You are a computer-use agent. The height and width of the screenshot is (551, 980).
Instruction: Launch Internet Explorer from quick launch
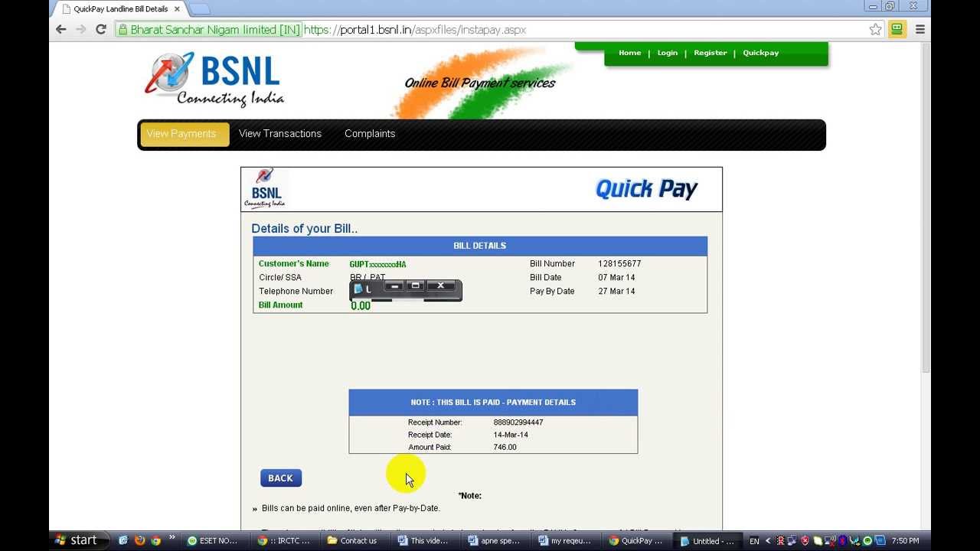point(122,540)
